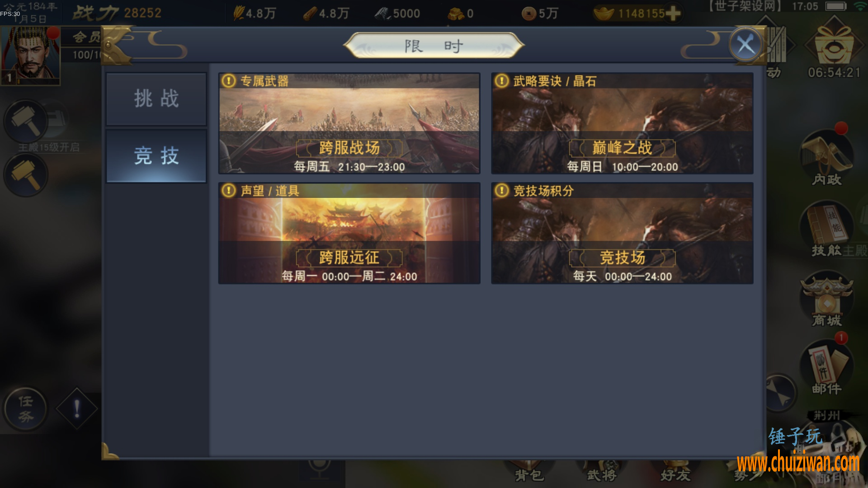Show info icon beside 声望 / 道具

point(229,191)
